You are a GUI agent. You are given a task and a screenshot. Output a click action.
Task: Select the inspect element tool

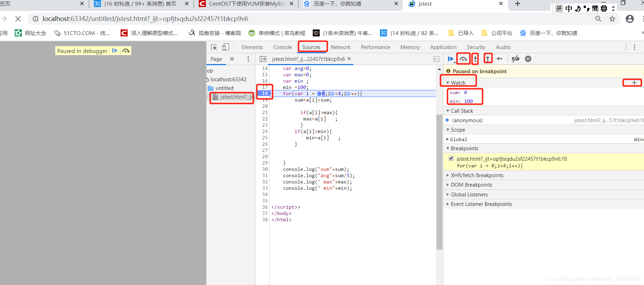214,47
